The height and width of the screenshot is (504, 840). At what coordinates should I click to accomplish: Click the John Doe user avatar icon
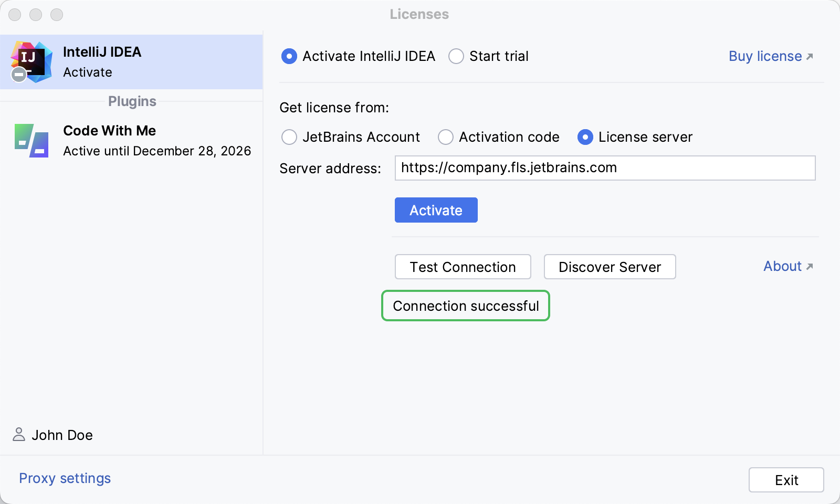coord(19,434)
